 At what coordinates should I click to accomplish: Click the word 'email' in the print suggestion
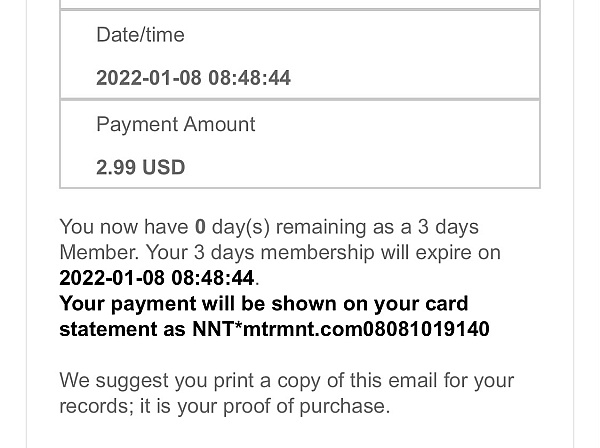click(412, 380)
